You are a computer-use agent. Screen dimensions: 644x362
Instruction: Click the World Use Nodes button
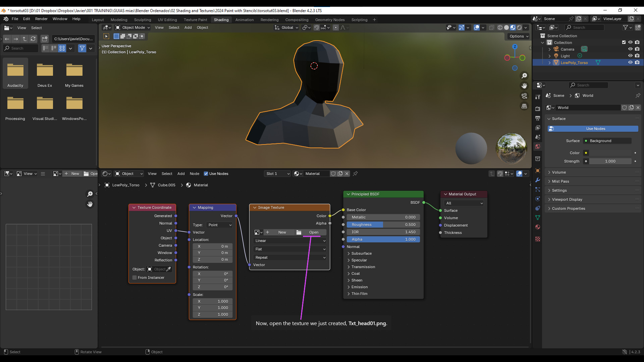[x=593, y=129]
